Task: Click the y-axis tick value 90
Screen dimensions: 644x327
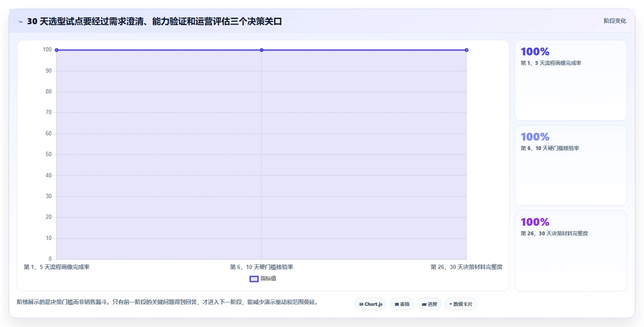Action: pos(49,71)
